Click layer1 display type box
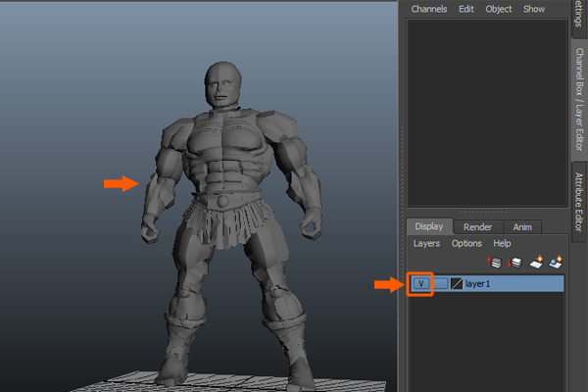This screenshot has height=392, width=588. pyautogui.click(x=441, y=283)
